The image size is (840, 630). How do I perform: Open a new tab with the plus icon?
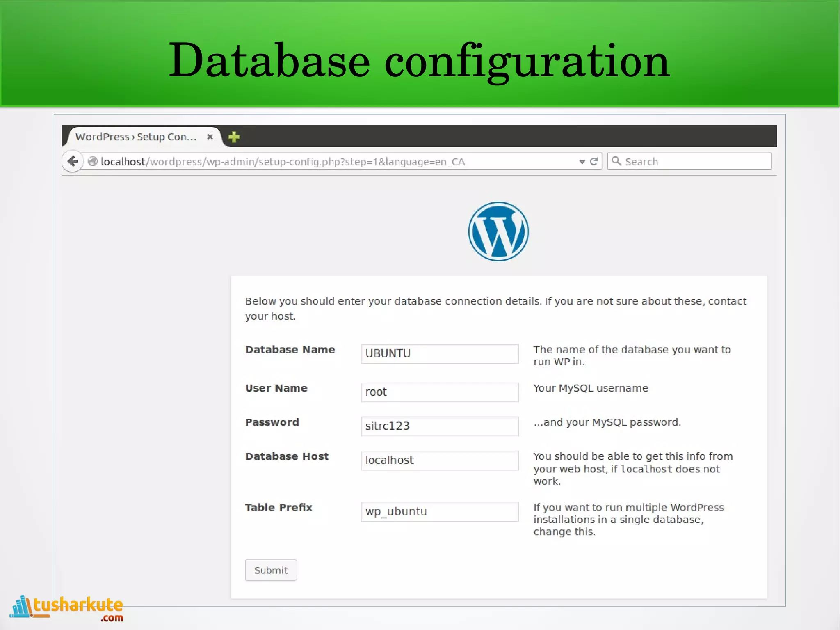pyautogui.click(x=234, y=137)
